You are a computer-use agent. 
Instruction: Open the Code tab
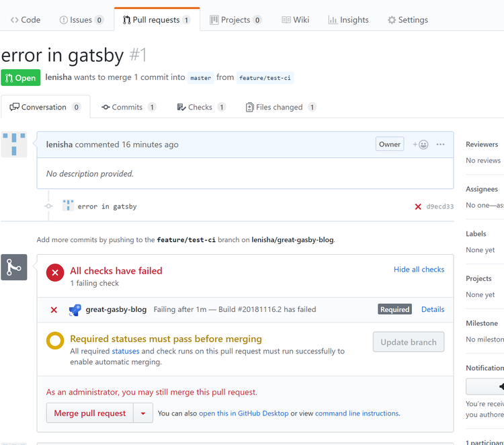point(26,20)
